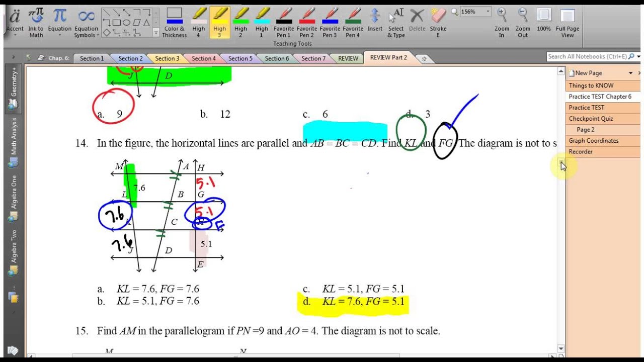This screenshot has width=644, height=362.
Task: Open Practice TEST Chapter 6 page
Action: point(603,97)
